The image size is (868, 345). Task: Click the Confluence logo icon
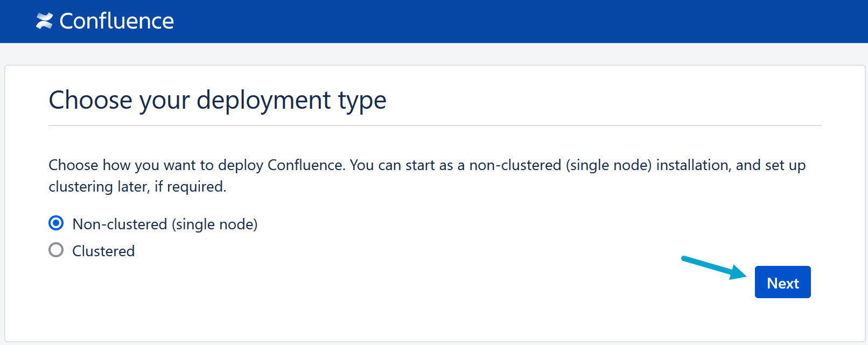[44, 21]
